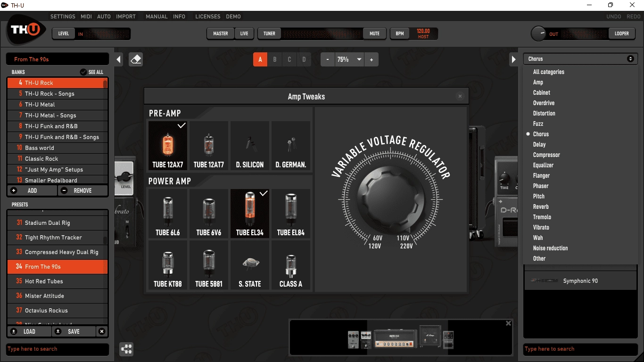Image resolution: width=644 pixels, height=362 pixels.
Task: Switch to scene B
Action: [275, 59]
